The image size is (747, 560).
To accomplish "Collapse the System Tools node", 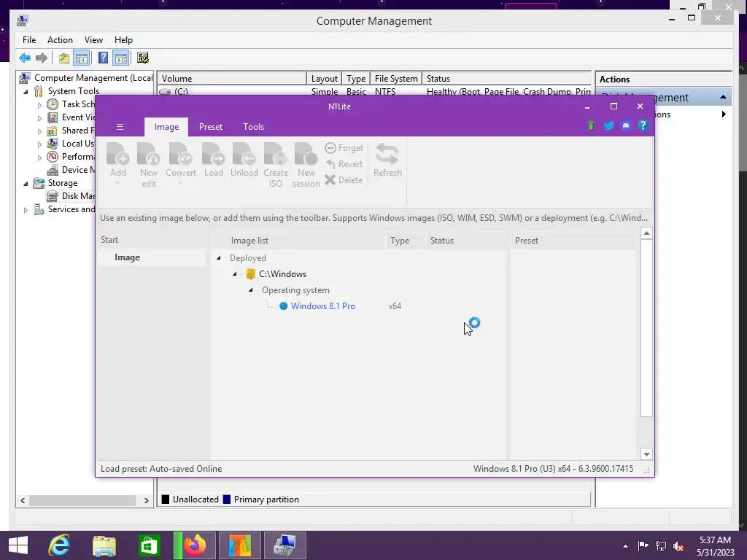I will 26,91.
